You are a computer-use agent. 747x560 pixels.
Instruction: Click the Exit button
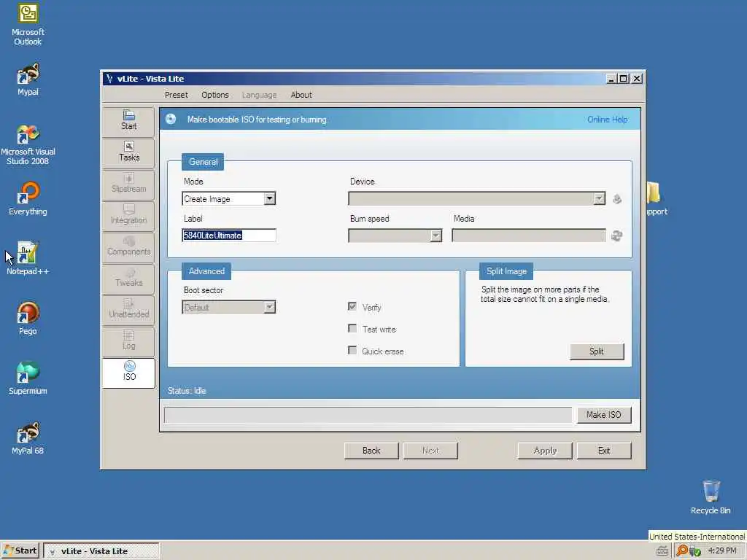pos(604,451)
